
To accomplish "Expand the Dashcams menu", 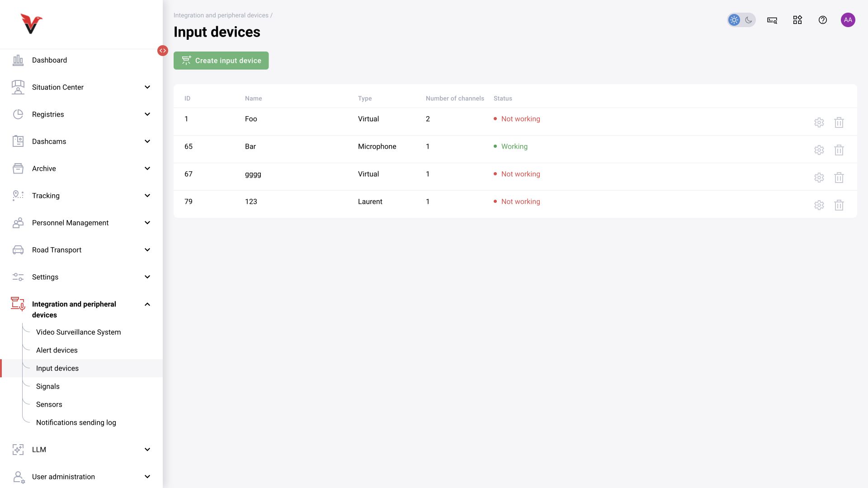I will coord(81,141).
